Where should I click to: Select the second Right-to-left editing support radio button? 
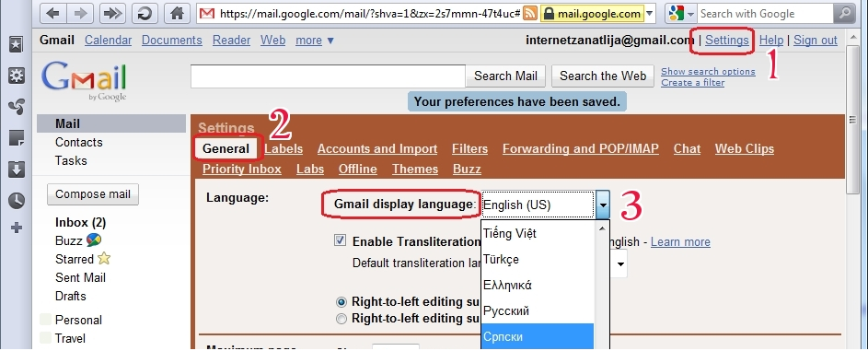[x=341, y=319]
